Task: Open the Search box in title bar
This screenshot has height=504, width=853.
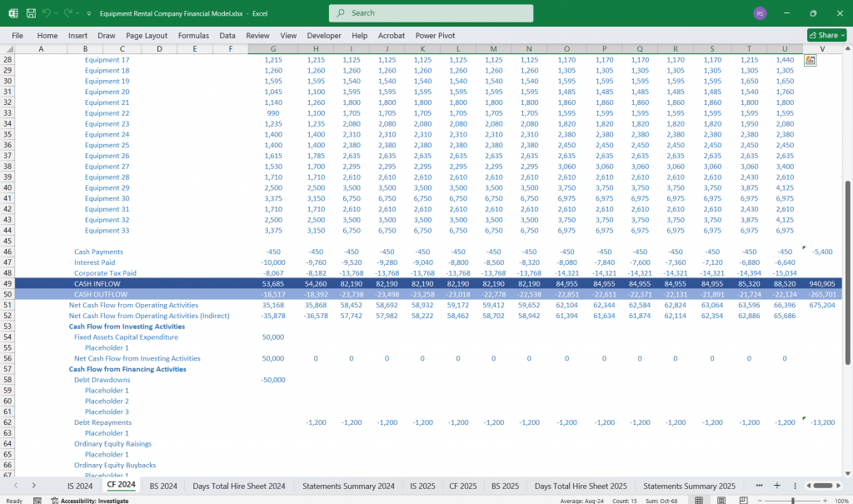Action: tap(430, 13)
